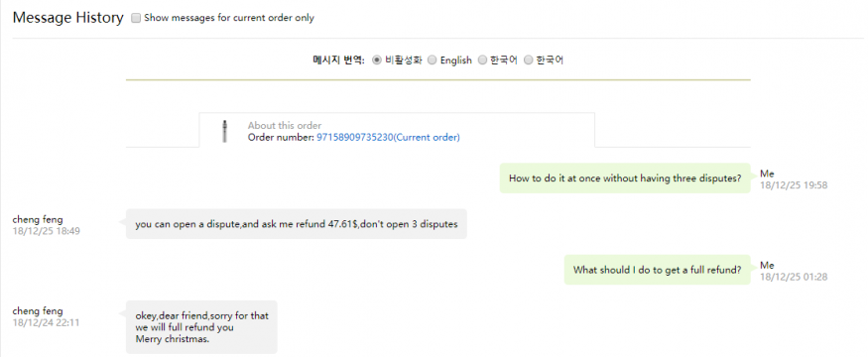Click the product thumbnail beside About this order

tap(225, 131)
